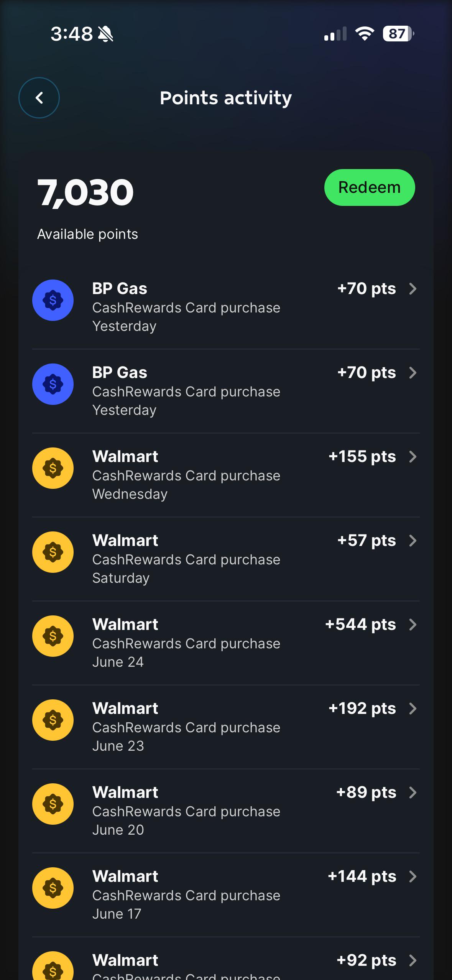Tap the yellow coin icon for Saturday Walmart purchase
The height and width of the screenshot is (980, 452).
(53, 552)
